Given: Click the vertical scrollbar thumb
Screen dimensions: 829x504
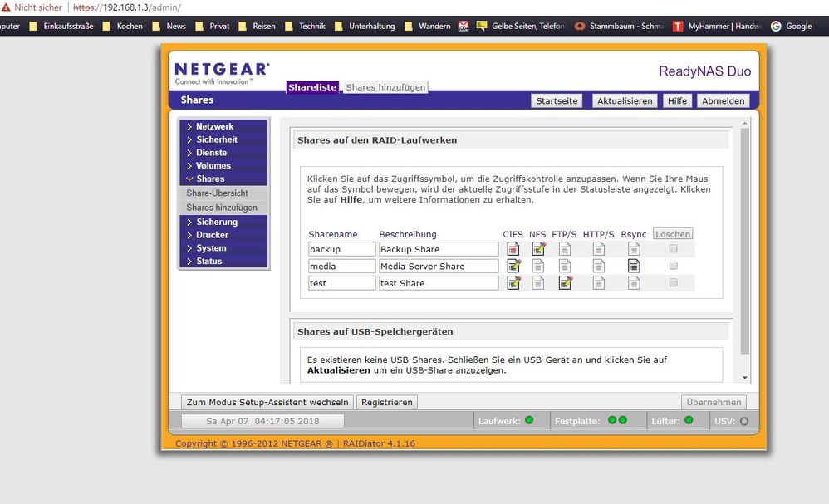Looking at the screenshot, I should pos(745,241).
